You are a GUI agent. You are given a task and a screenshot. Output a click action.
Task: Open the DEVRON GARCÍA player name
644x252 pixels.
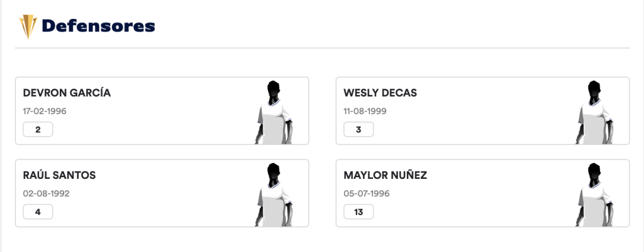pyautogui.click(x=67, y=93)
